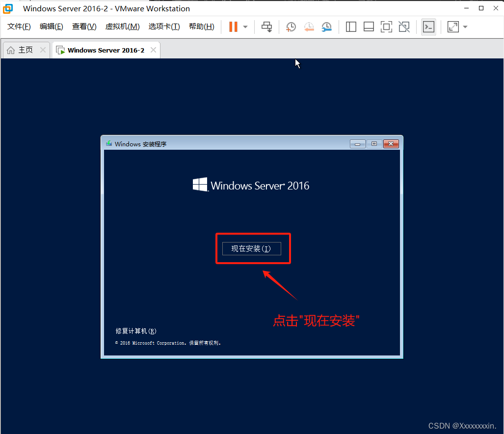Click the Send Ctrl+Alt+Del toolbar icon

point(266,27)
